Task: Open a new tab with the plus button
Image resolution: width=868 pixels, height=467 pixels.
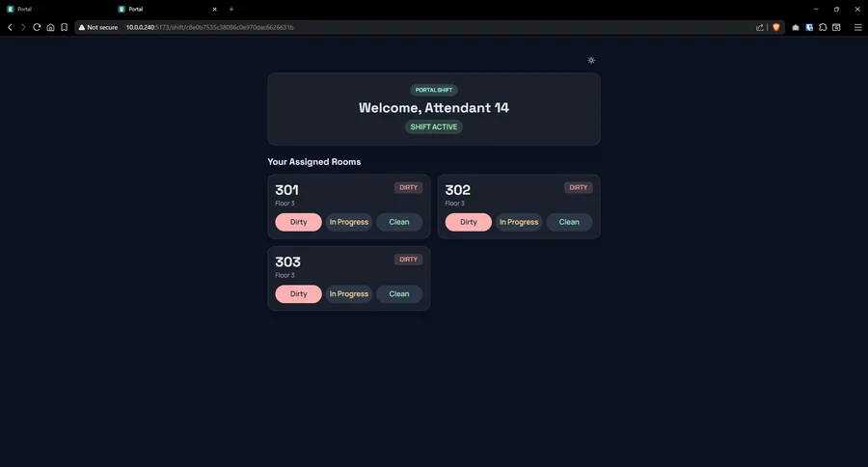Action: (x=231, y=9)
